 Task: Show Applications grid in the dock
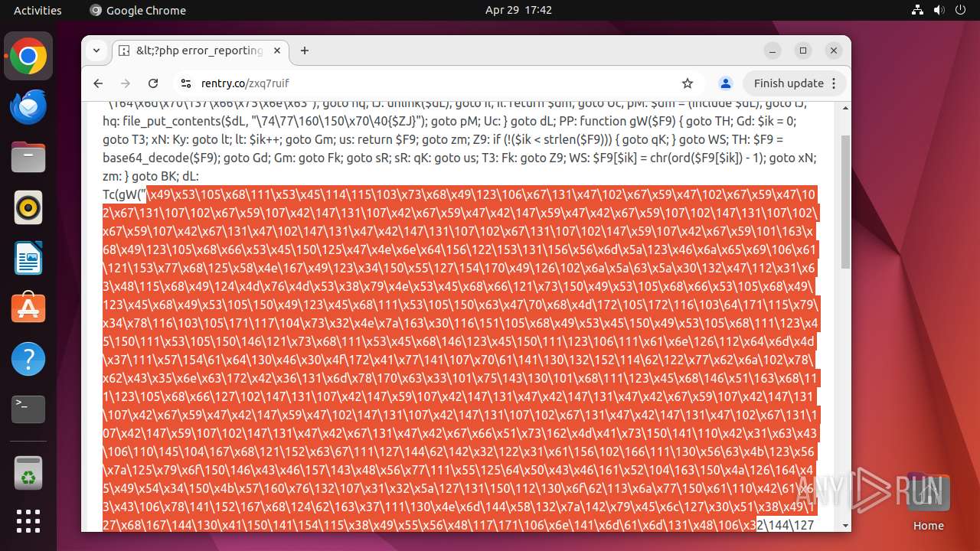click(x=28, y=521)
